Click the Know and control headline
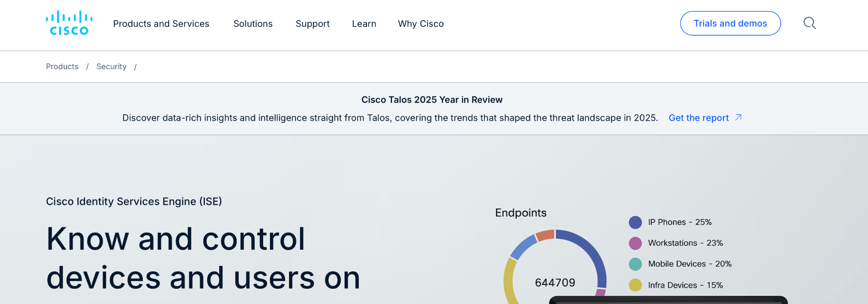The width and height of the screenshot is (868, 304). (203, 258)
